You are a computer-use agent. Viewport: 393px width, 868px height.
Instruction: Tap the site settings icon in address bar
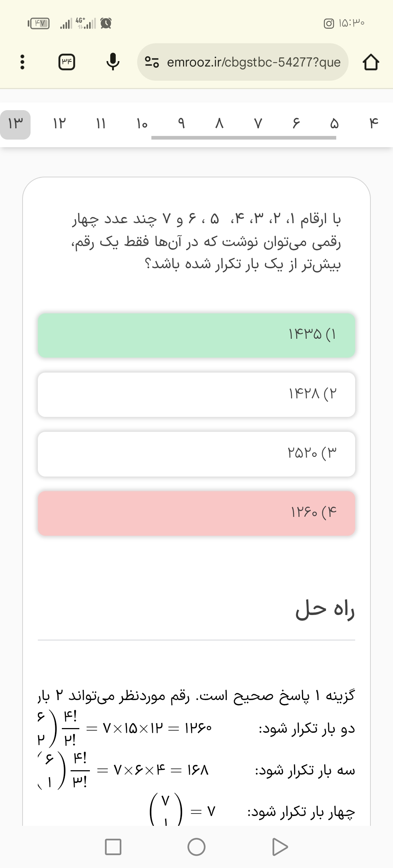[152, 62]
